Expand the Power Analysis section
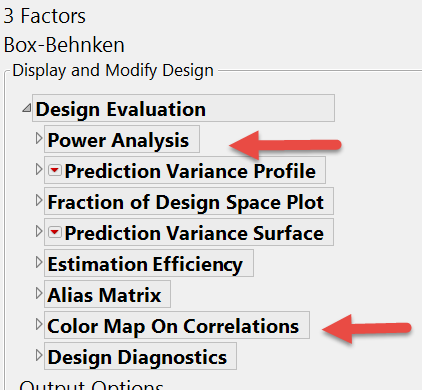Screen dimensions: 422x390 point(39,139)
